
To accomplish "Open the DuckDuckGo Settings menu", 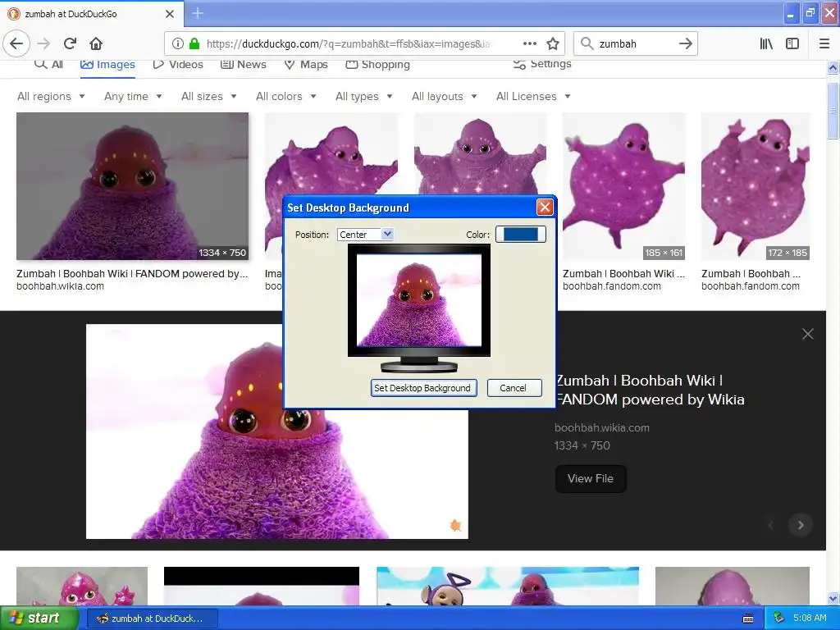I will pyautogui.click(x=542, y=64).
